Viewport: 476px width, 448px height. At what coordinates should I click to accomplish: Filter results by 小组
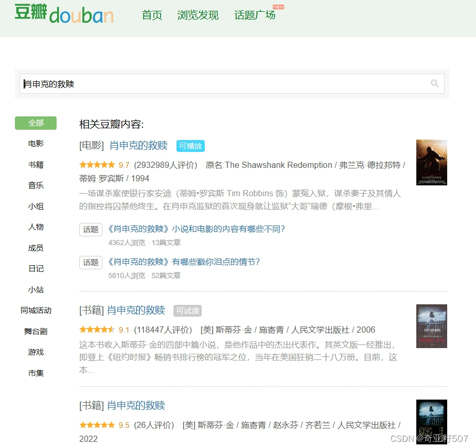tap(36, 206)
